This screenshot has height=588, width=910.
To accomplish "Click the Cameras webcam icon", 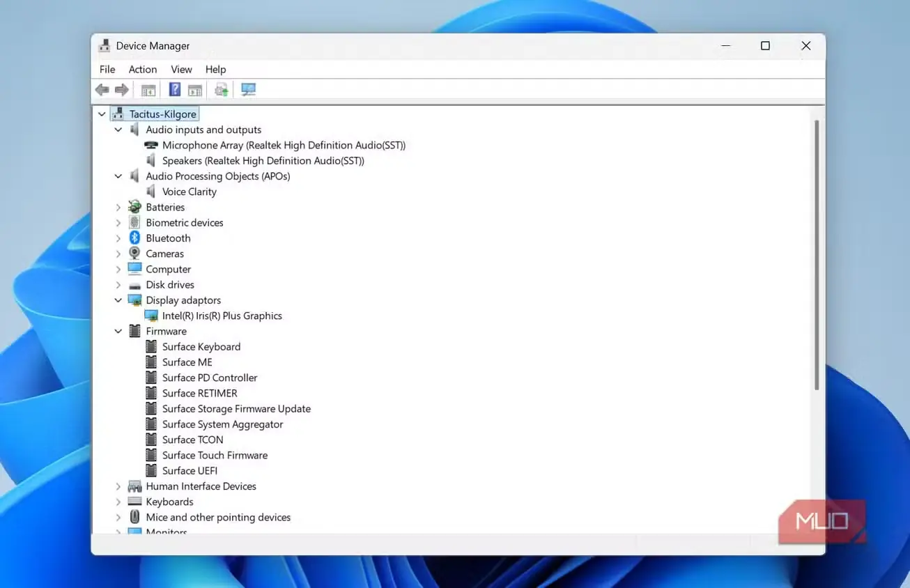I will point(134,254).
